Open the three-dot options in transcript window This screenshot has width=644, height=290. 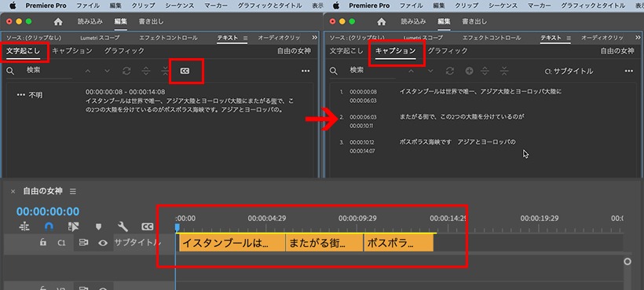click(306, 71)
